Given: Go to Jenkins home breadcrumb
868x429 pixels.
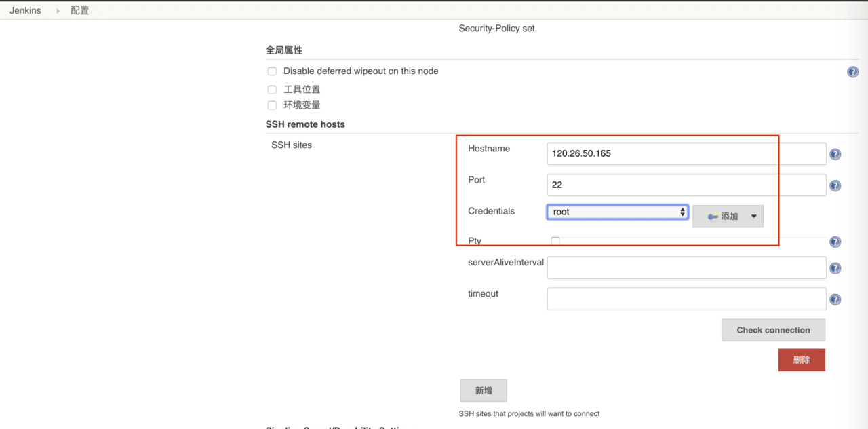Looking at the screenshot, I should tap(25, 11).
